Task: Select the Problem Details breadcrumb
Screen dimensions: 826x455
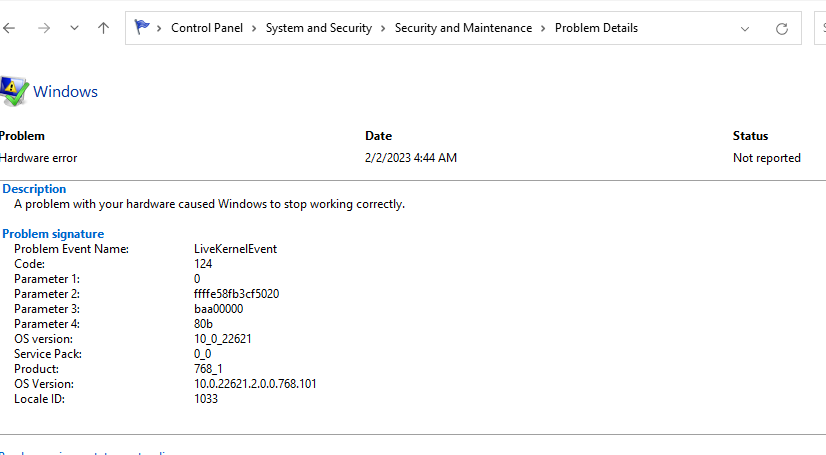Action: tap(596, 28)
